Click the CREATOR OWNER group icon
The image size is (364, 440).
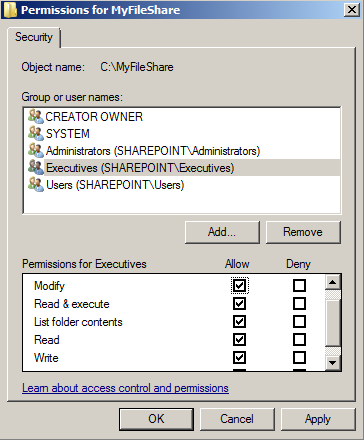[36, 116]
